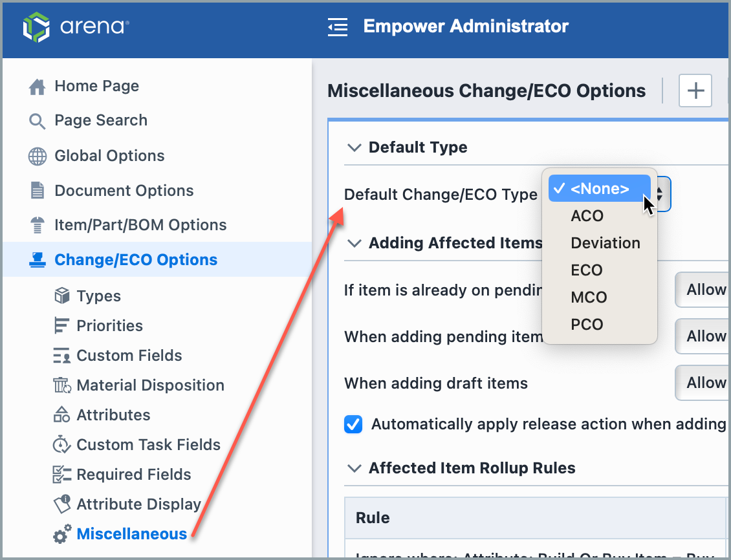The height and width of the screenshot is (560, 731).
Task: Select the Required Fields icon
Action: click(61, 474)
